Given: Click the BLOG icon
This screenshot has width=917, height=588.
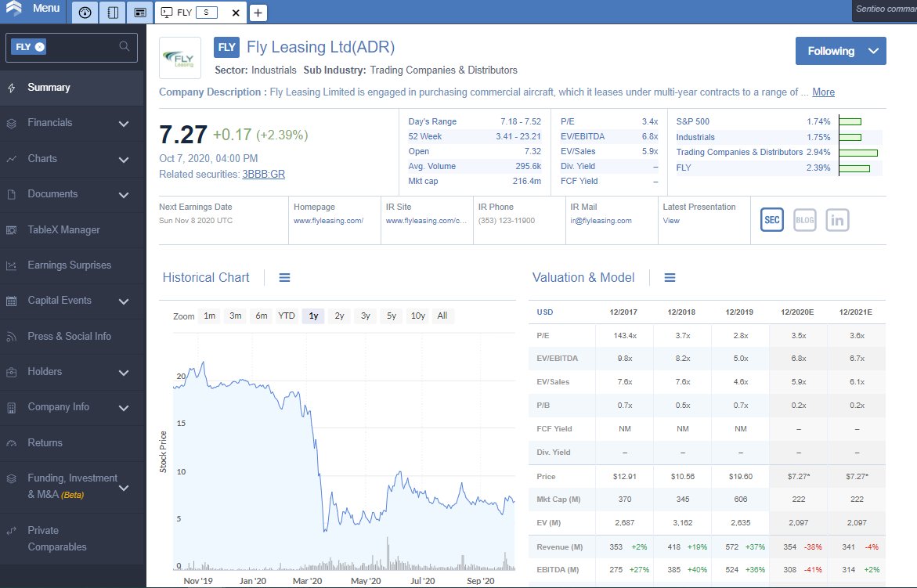Looking at the screenshot, I should click(805, 220).
